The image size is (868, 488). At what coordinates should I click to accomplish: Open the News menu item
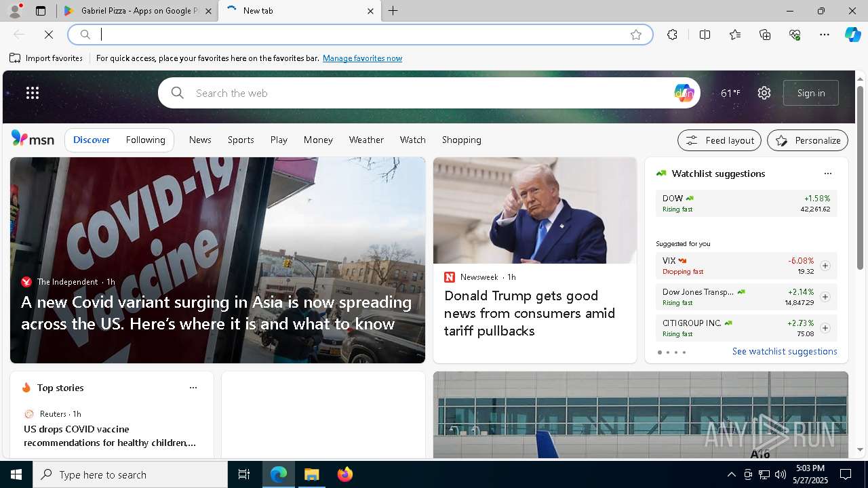tap(200, 140)
